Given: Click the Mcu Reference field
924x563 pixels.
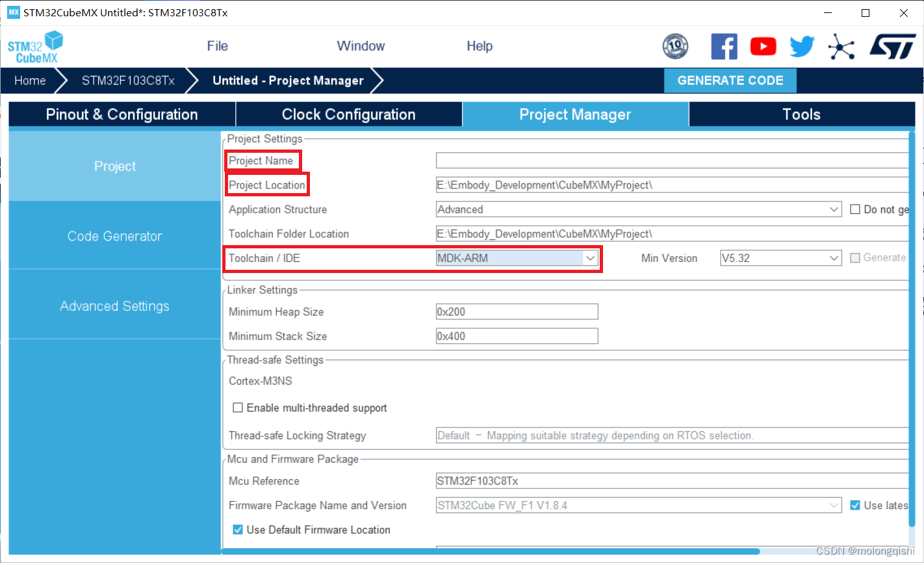Looking at the screenshot, I should [672, 481].
